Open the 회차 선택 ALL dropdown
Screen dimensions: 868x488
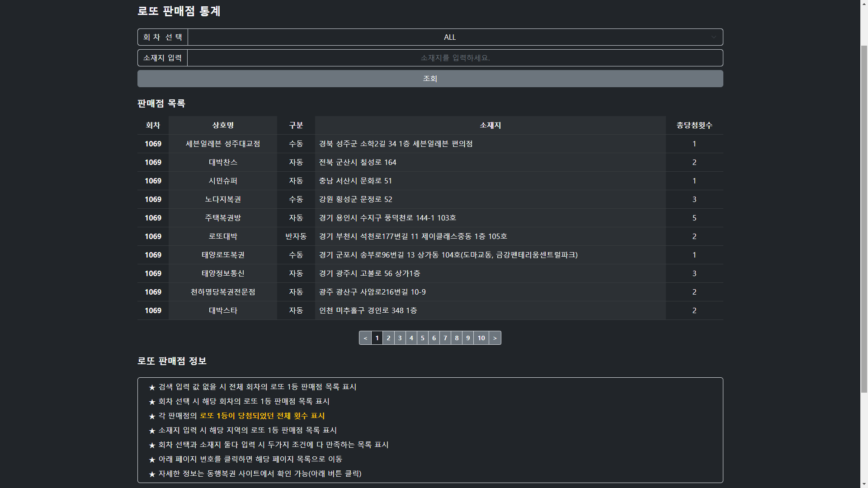tap(450, 37)
